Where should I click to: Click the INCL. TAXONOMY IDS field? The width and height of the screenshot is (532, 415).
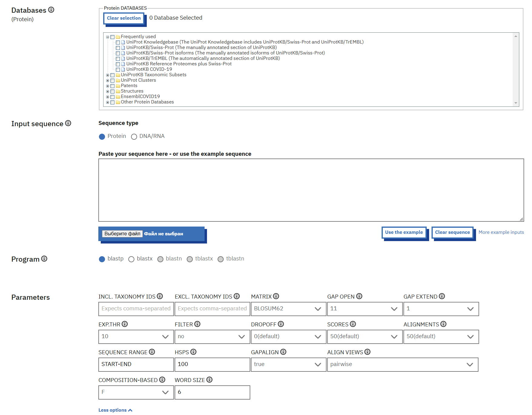(136, 309)
